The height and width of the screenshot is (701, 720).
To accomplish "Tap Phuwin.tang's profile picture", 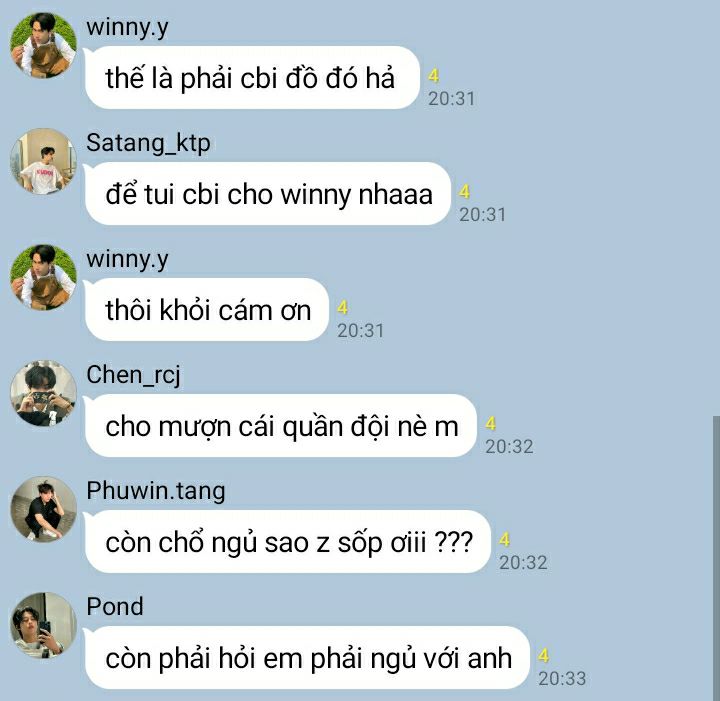I will [44, 509].
